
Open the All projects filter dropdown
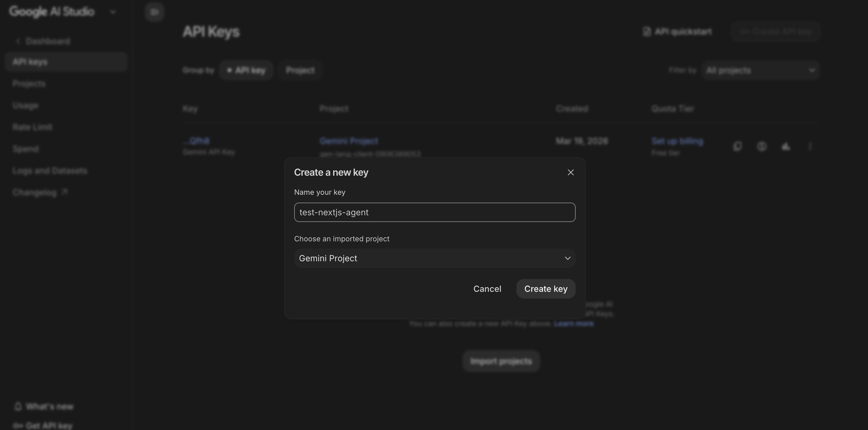(761, 70)
